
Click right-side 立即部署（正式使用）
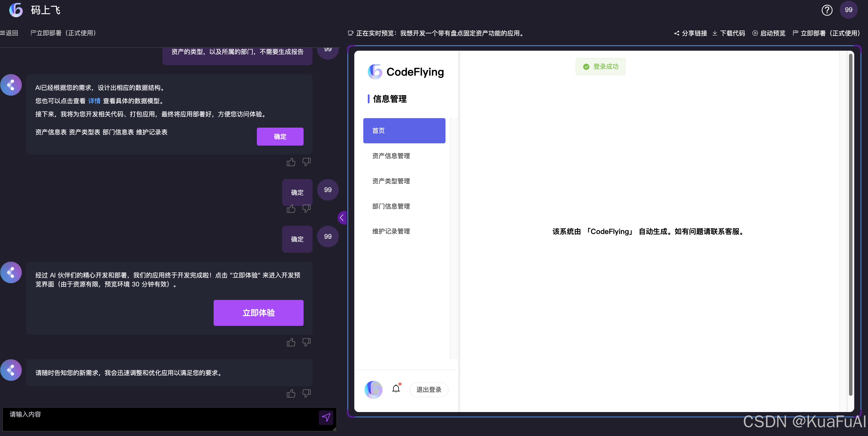826,33
